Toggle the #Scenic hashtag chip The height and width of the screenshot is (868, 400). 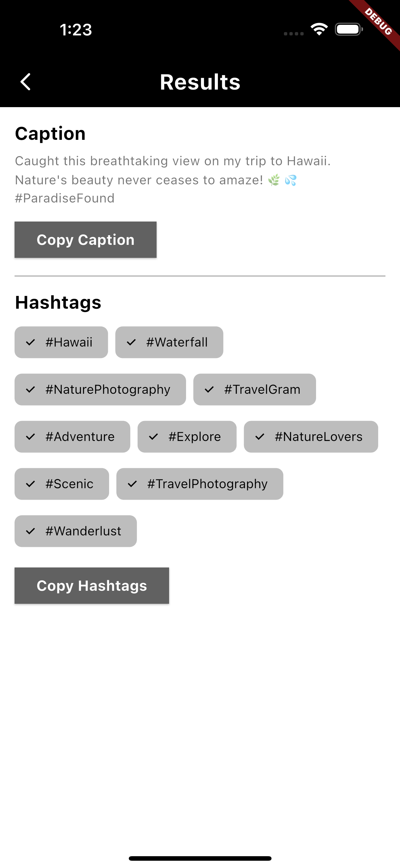point(62,484)
